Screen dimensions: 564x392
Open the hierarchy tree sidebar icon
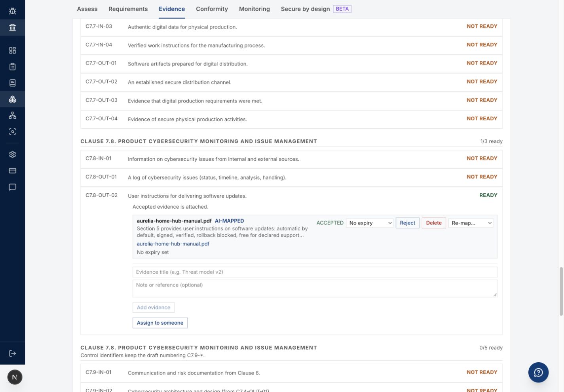tap(12, 115)
